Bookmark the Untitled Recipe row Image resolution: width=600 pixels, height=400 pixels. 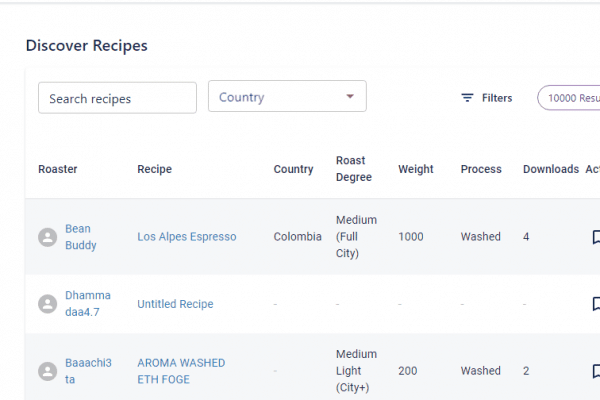coord(595,304)
